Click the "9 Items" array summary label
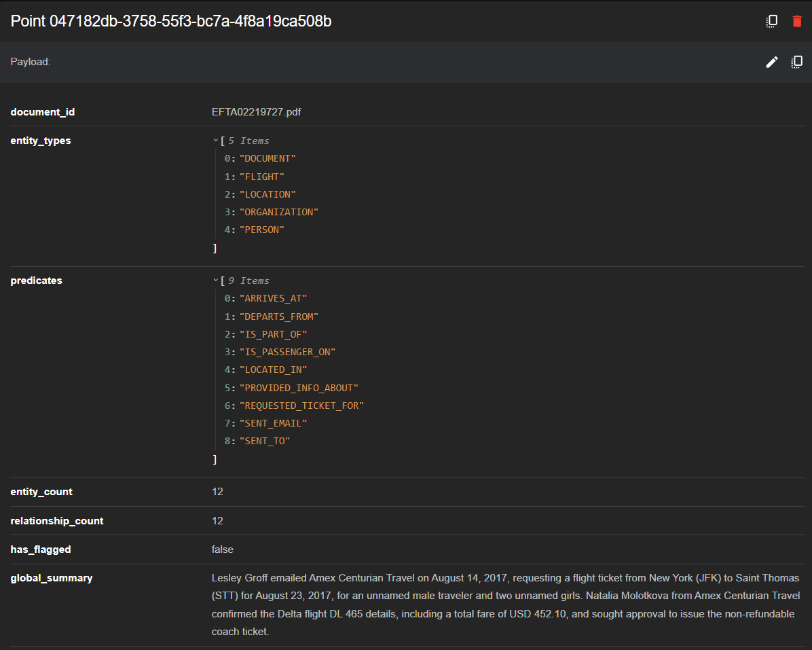Viewport: 812px width, 650px height. tap(248, 281)
